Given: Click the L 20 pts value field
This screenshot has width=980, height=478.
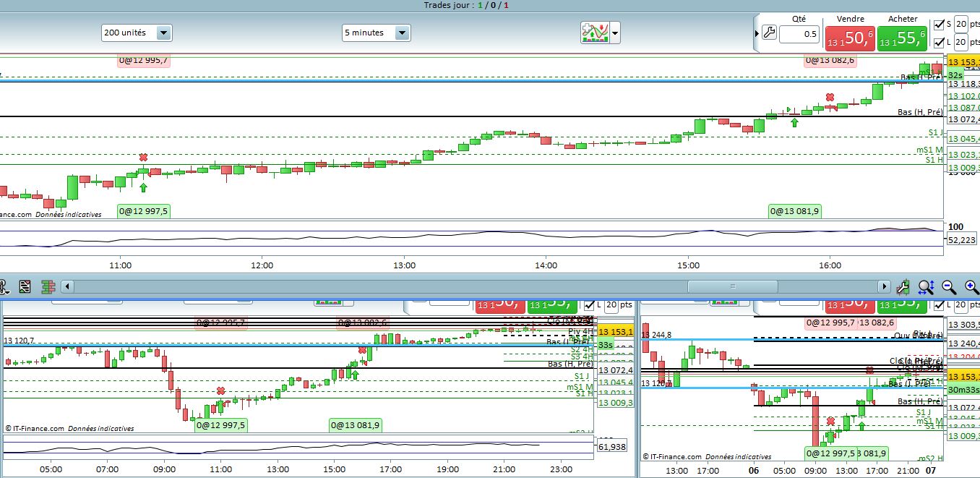Looking at the screenshot, I should click(960, 43).
